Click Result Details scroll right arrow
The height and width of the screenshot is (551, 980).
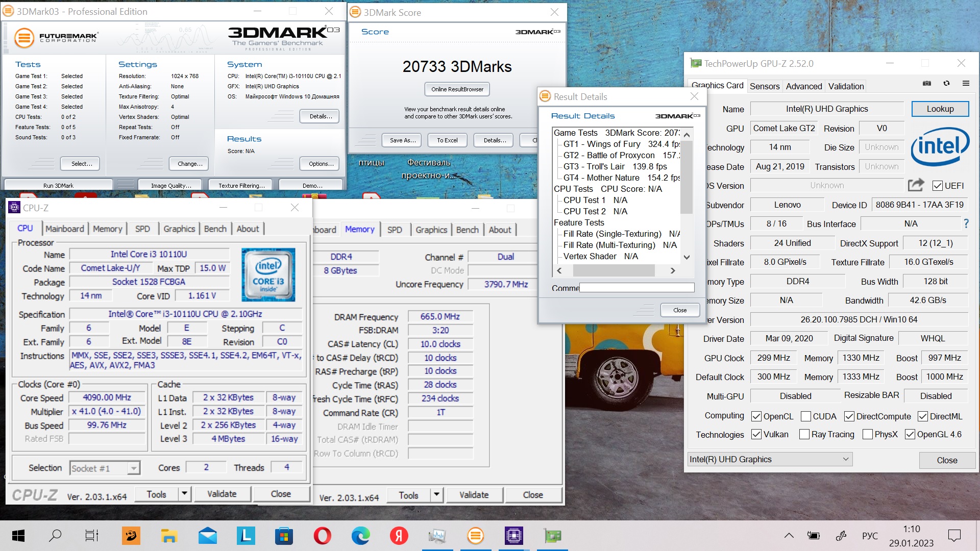[x=673, y=270]
